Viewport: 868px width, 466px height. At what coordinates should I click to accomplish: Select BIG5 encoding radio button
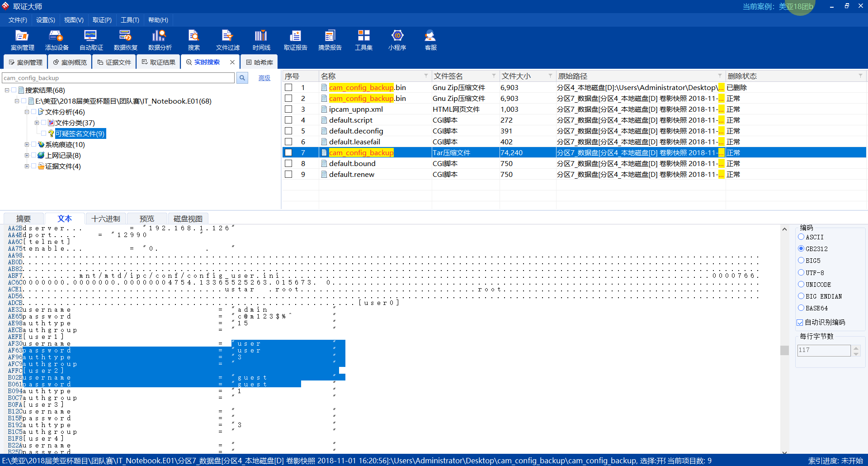coord(801,260)
